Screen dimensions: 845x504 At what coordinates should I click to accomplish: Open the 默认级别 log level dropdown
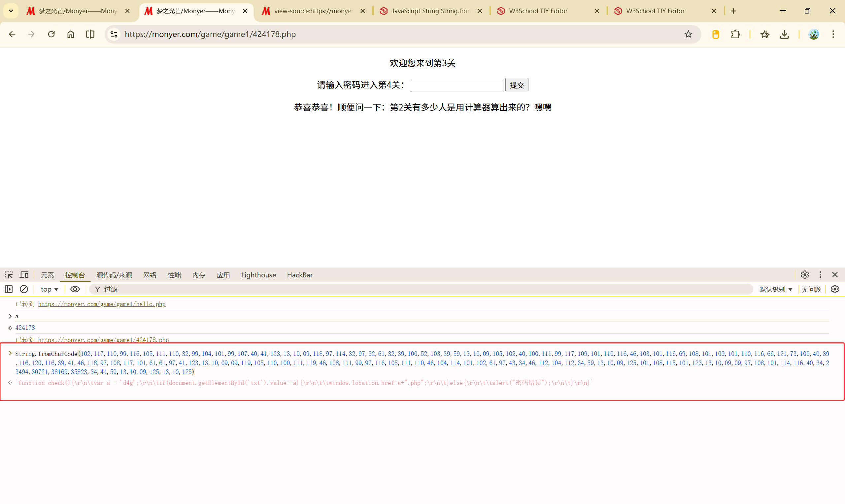click(x=775, y=289)
